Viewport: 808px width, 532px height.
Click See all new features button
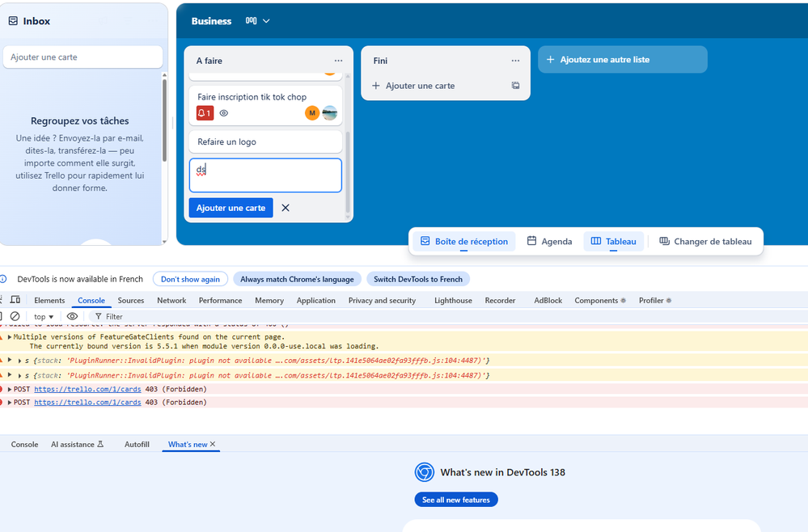tap(456, 500)
